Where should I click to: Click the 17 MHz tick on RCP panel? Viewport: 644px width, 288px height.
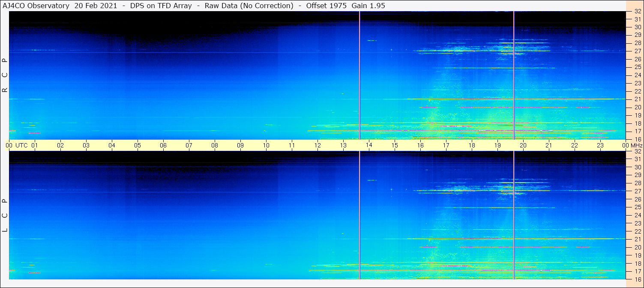click(x=638, y=131)
